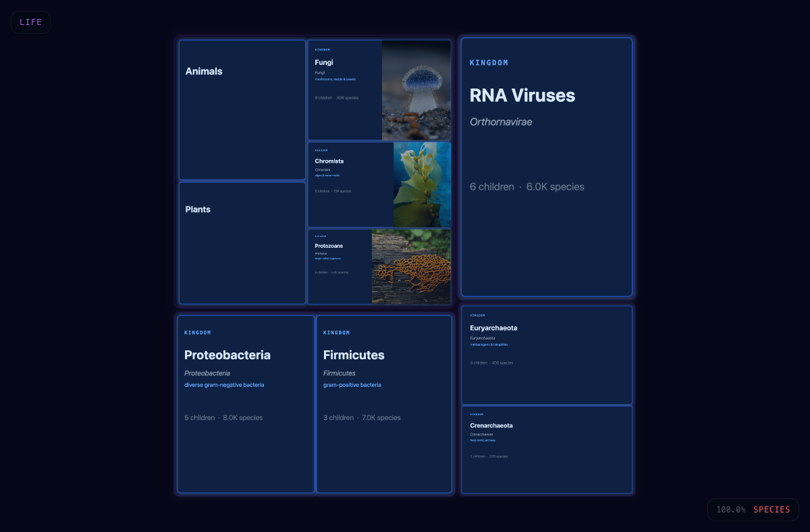Open the Plants tile
The width and height of the screenshot is (810, 532).
[242, 243]
